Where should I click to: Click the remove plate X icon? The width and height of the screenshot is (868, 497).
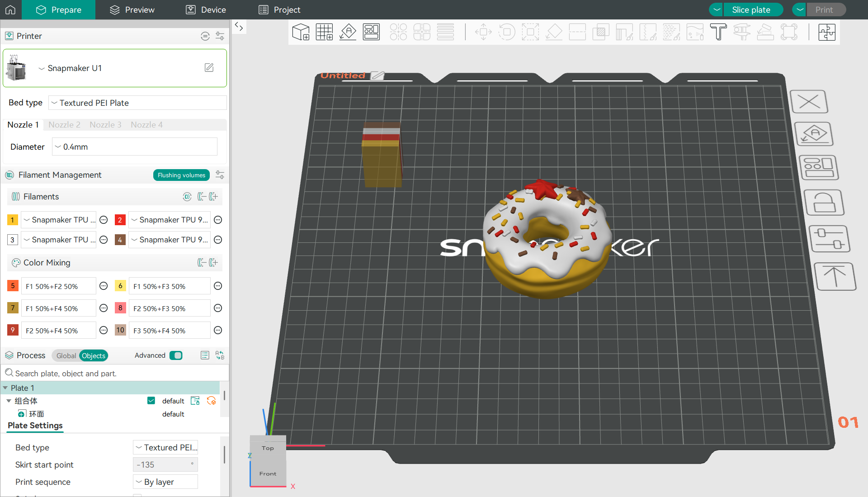(x=809, y=101)
